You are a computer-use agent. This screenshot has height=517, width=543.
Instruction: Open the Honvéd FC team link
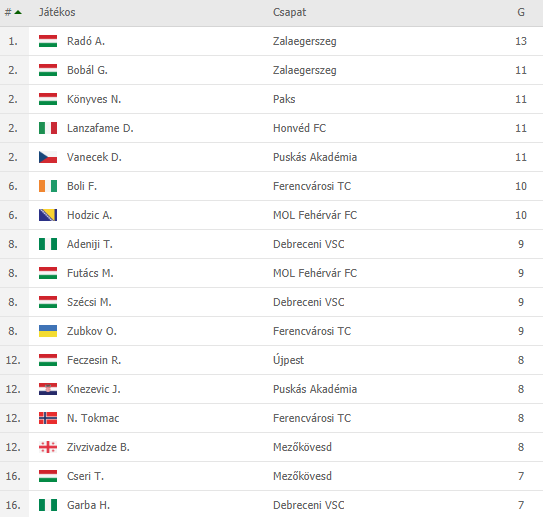[299, 128]
